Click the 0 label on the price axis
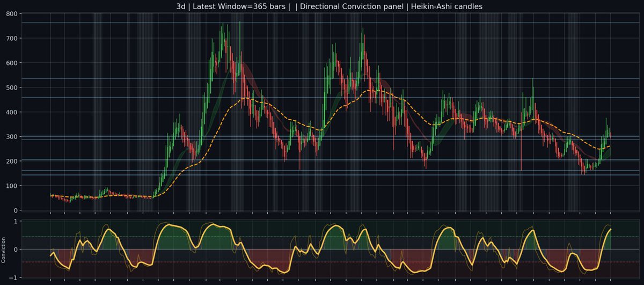Image resolution: width=644 pixels, height=285 pixels. click(15, 210)
